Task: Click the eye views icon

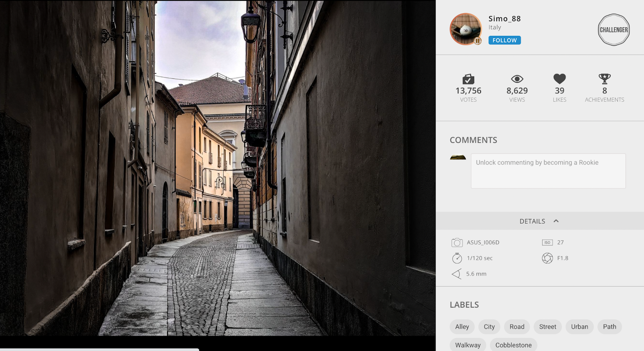Action: coord(517,79)
